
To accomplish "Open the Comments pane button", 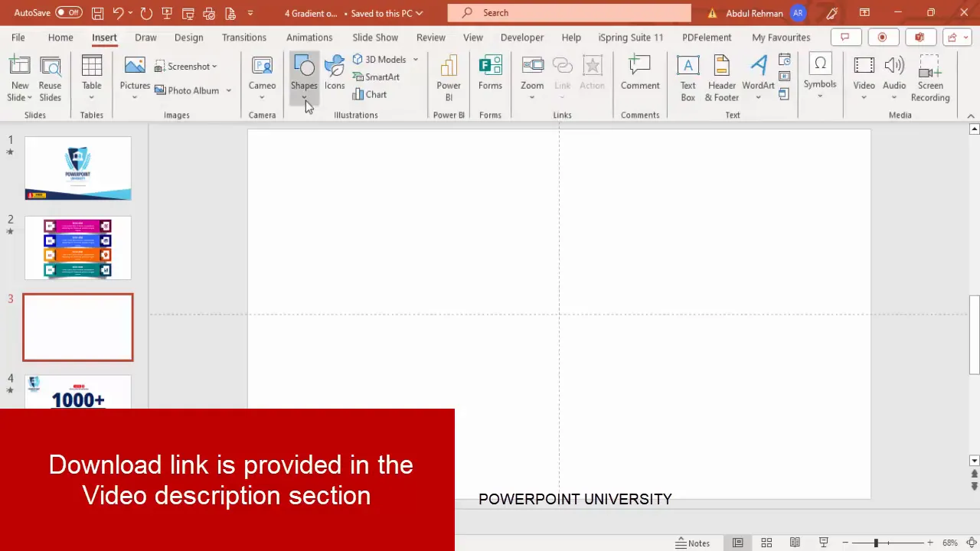I will (845, 37).
